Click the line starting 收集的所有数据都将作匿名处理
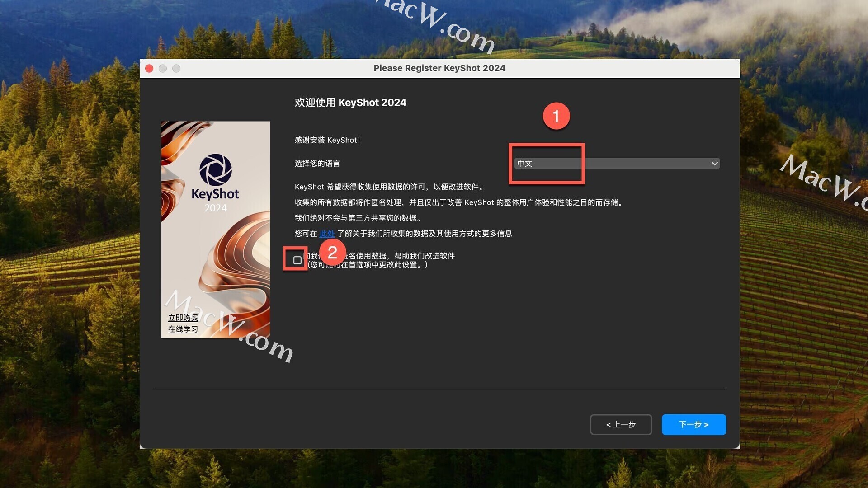 tap(460, 202)
